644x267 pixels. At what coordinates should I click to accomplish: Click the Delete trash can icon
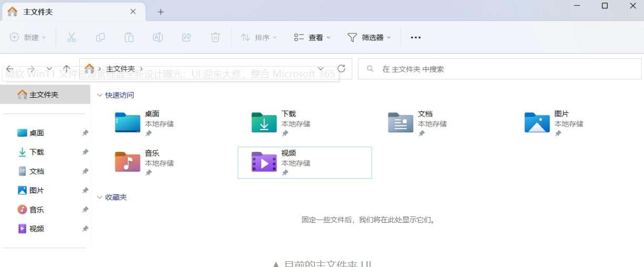tap(215, 37)
